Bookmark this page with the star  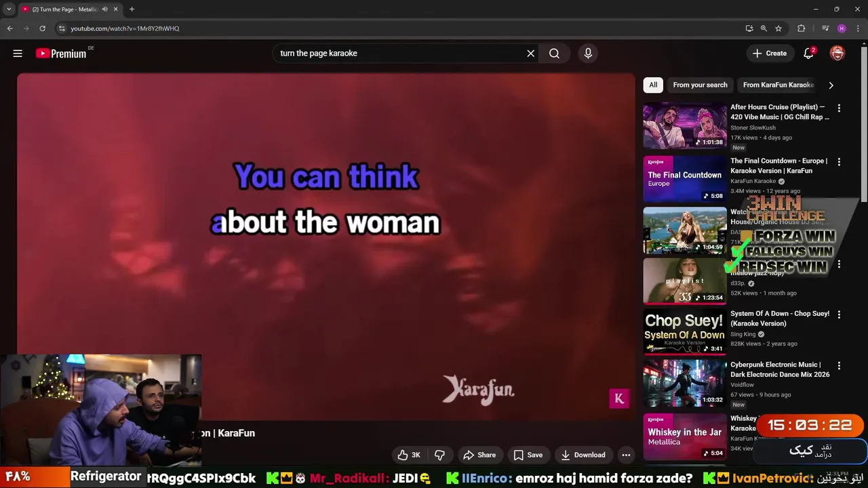click(x=778, y=28)
